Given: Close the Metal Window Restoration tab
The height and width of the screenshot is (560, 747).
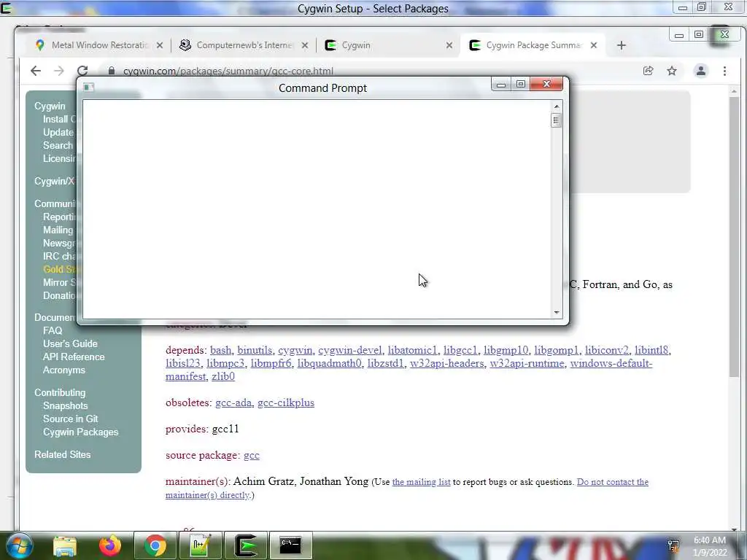Looking at the screenshot, I should [x=160, y=45].
